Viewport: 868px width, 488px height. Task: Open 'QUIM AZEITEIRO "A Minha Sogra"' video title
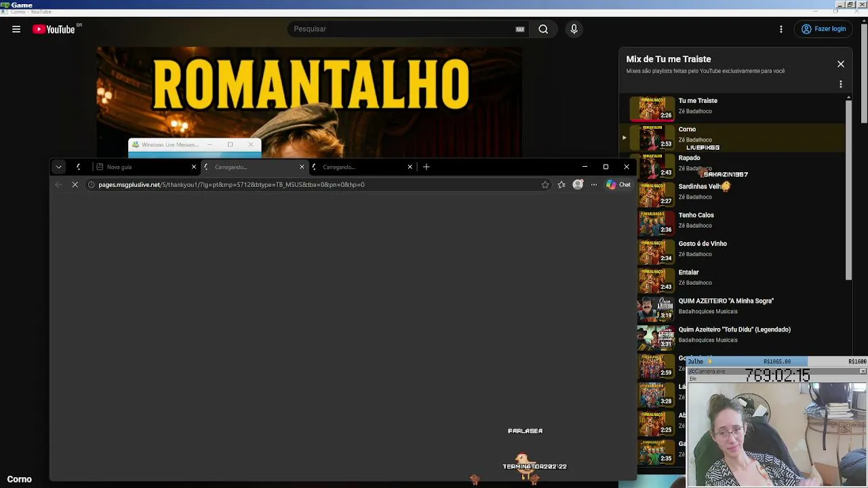coord(726,301)
